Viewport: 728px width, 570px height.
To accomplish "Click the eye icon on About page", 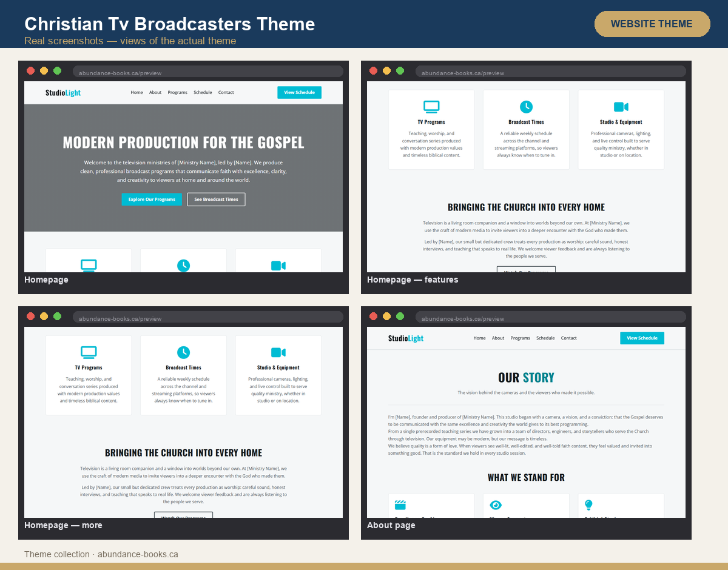I will [x=496, y=505].
